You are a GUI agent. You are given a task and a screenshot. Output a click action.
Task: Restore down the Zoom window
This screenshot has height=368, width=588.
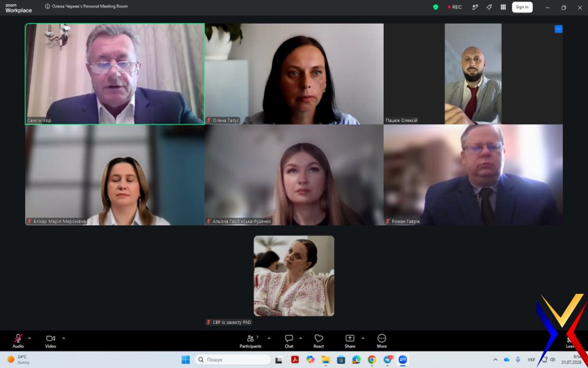click(564, 7)
